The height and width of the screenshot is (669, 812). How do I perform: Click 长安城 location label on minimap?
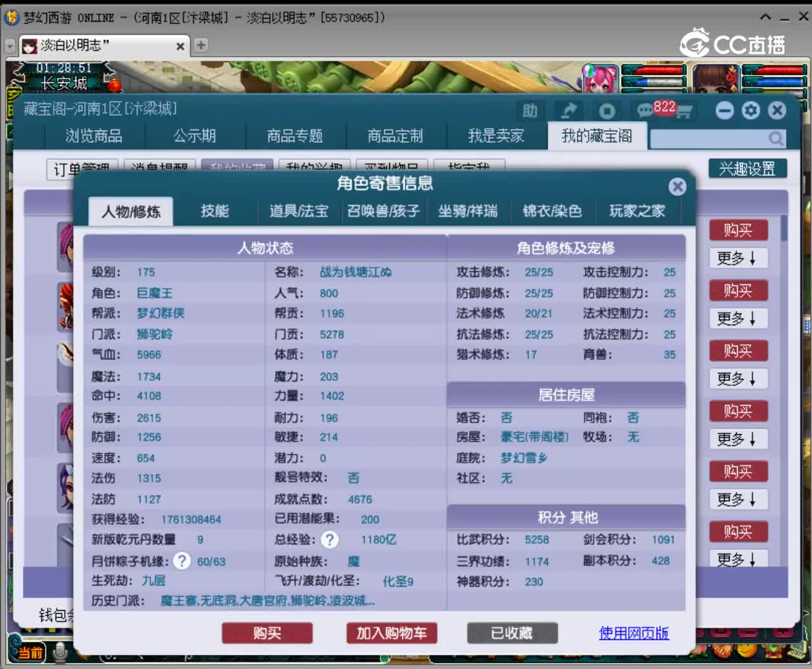coord(63,84)
